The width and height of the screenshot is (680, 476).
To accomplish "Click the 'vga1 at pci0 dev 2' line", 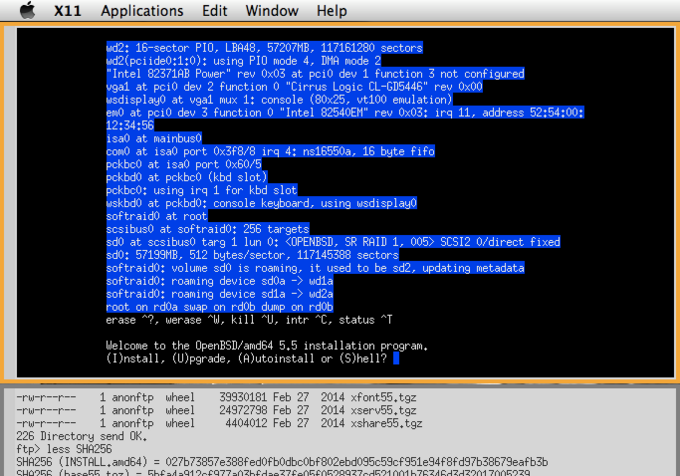I will point(294,87).
